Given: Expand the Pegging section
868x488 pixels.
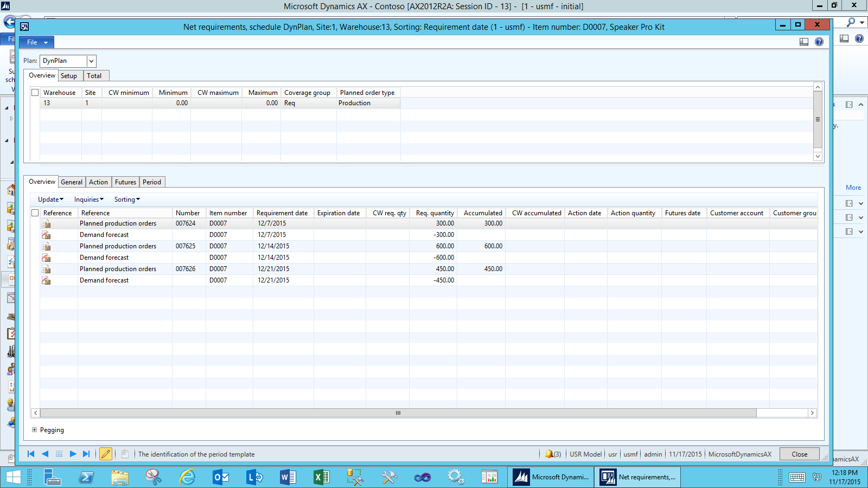Looking at the screenshot, I should [x=35, y=430].
